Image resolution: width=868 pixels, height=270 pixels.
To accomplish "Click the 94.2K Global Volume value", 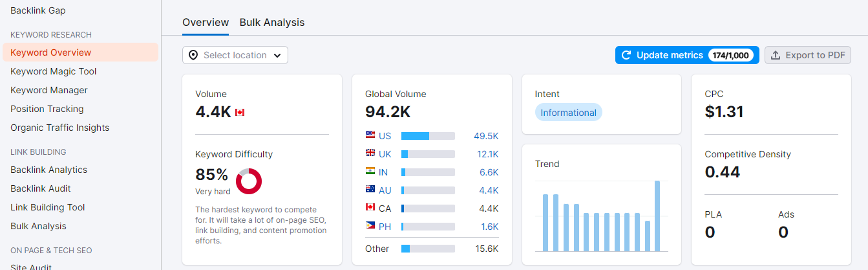I will 388,112.
